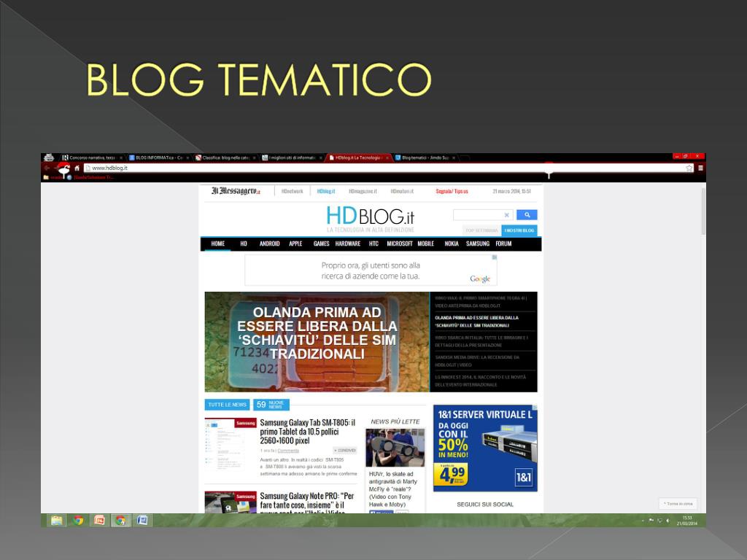Open the SanDisk Media Drive recensione headline
Screen dimensions: 747x560
478,361
